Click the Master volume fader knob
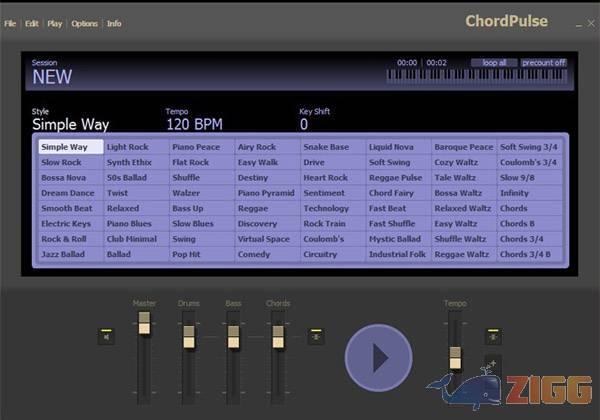This screenshot has height=420, width=600. tap(144, 323)
